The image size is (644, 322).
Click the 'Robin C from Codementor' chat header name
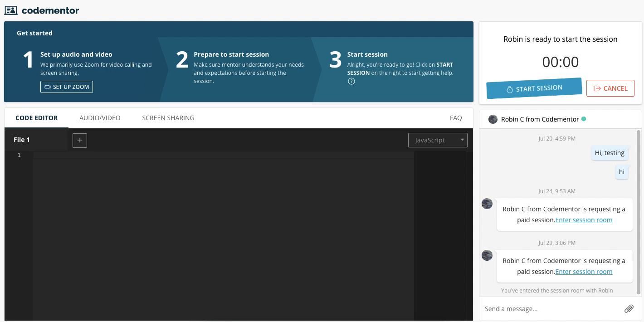pos(540,119)
